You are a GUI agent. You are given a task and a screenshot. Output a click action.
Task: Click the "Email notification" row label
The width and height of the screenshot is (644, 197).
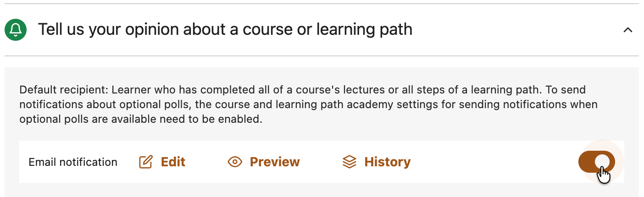coord(73,162)
